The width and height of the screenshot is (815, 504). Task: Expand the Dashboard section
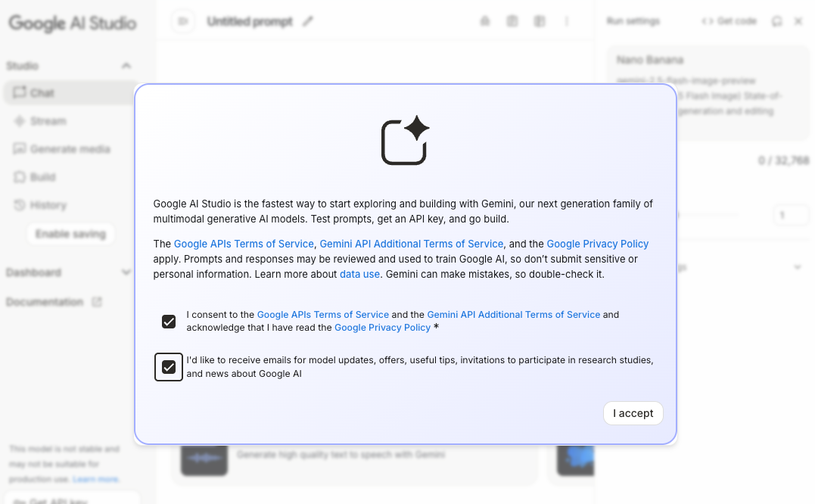point(126,272)
